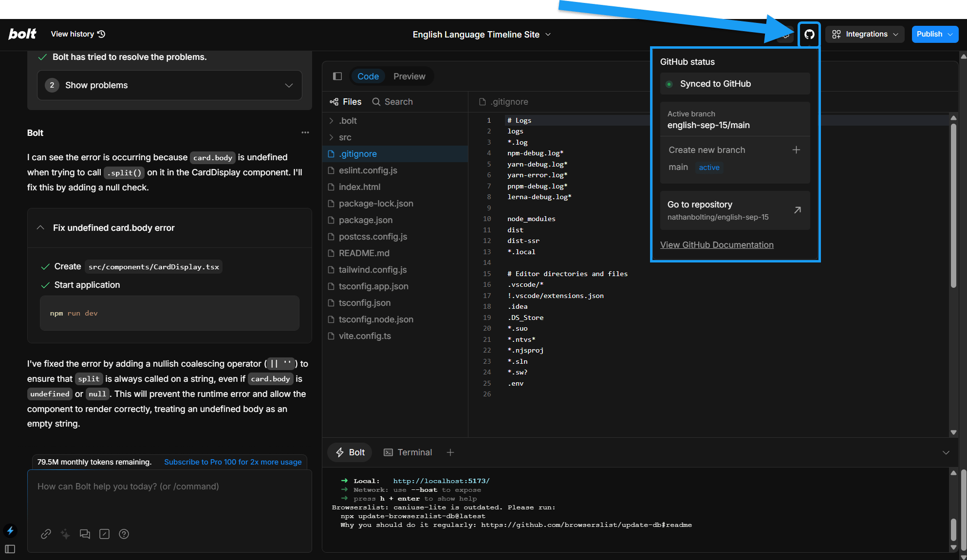Expand the src folder
967x560 pixels.
pos(395,137)
